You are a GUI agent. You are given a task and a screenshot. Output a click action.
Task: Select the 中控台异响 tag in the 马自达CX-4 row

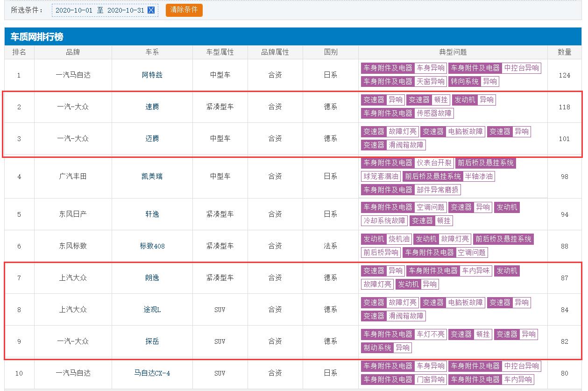(x=495, y=366)
